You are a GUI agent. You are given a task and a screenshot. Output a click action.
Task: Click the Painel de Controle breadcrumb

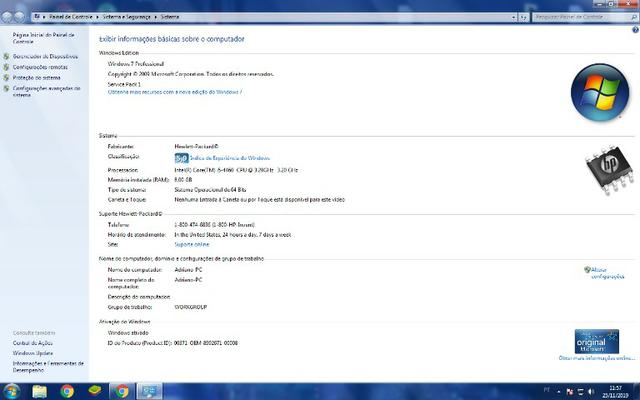pos(71,17)
